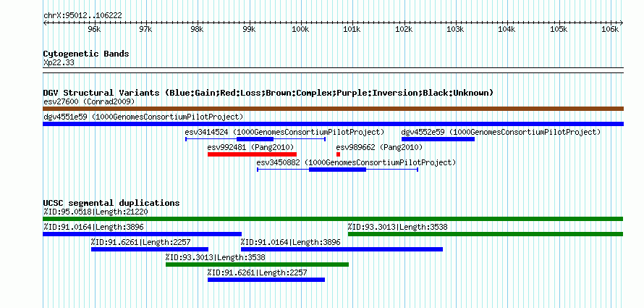644x308 pixels.
Task: Click the esv27600 (Conrad2009) label
Action: pyautogui.click(x=89, y=101)
